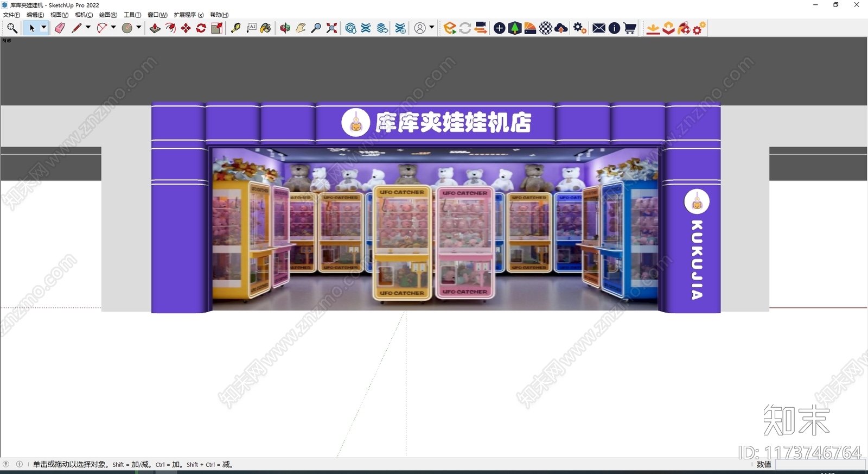Open the 相机(C) menu
Screen dimensions: 868x474
pyautogui.click(x=84, y=15)
